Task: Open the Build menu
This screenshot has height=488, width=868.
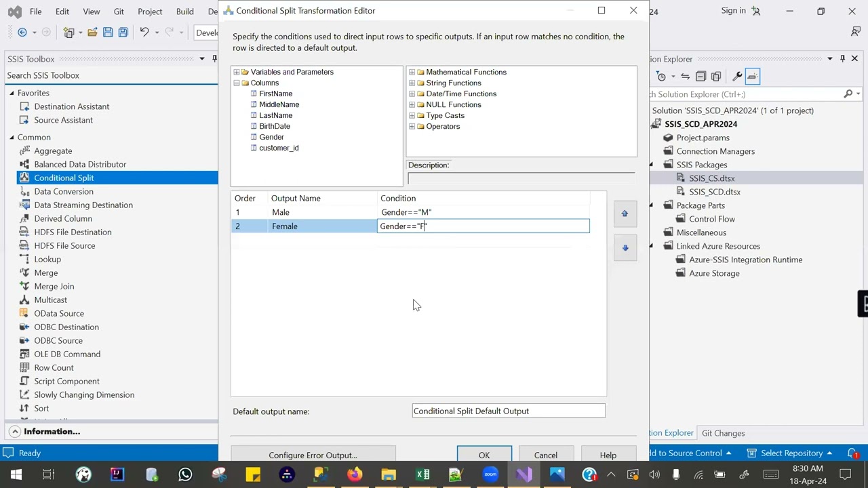Action: pos(184,12)
